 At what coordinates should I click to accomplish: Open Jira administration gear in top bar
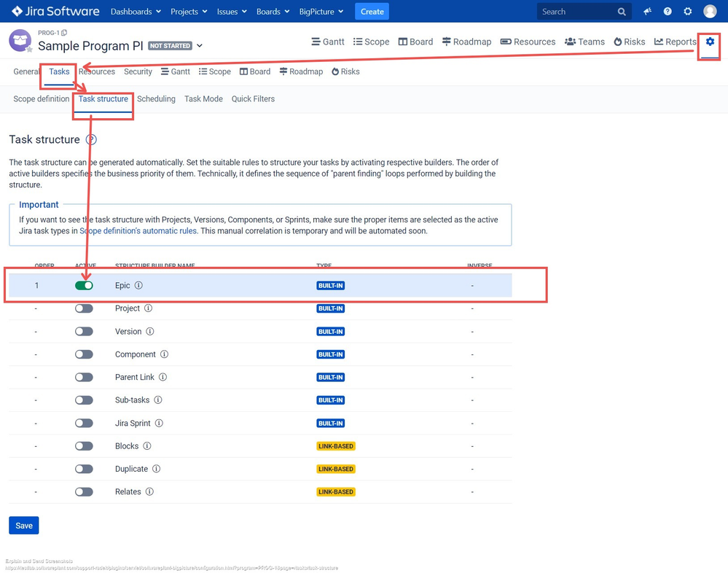coord(688,12)
